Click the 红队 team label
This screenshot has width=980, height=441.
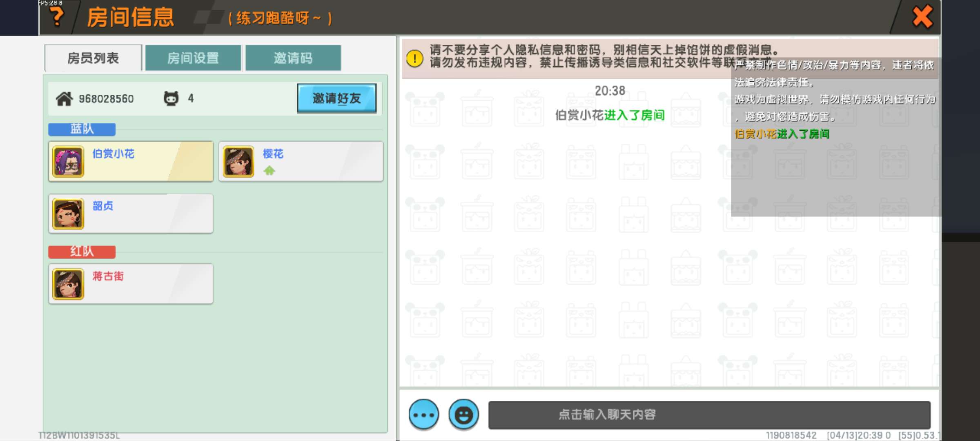(82, 252)
